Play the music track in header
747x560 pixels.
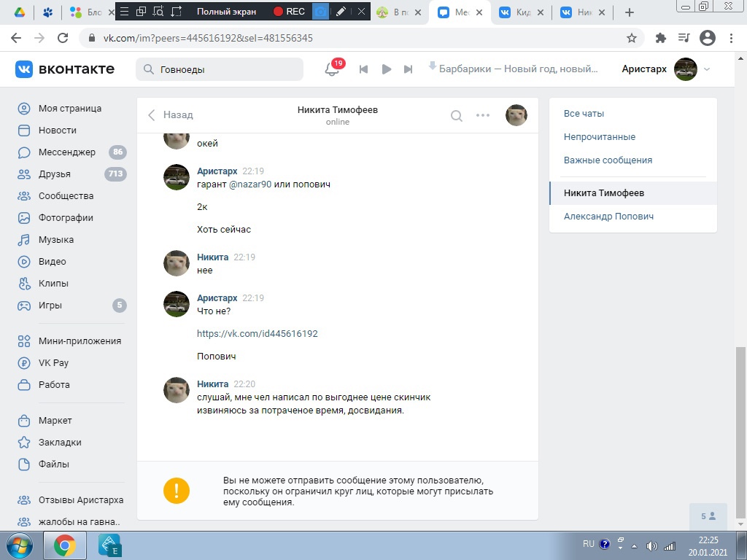387,69
